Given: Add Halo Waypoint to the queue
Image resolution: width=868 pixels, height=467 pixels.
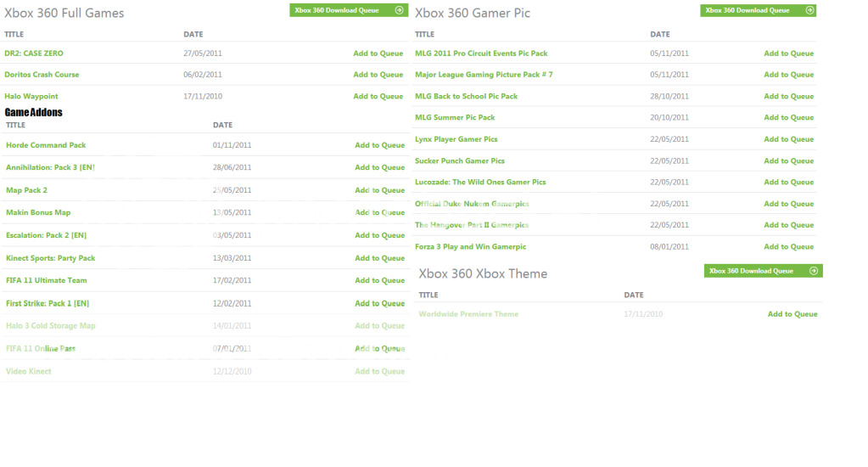Looking at the screenshot, I should 378,97.
